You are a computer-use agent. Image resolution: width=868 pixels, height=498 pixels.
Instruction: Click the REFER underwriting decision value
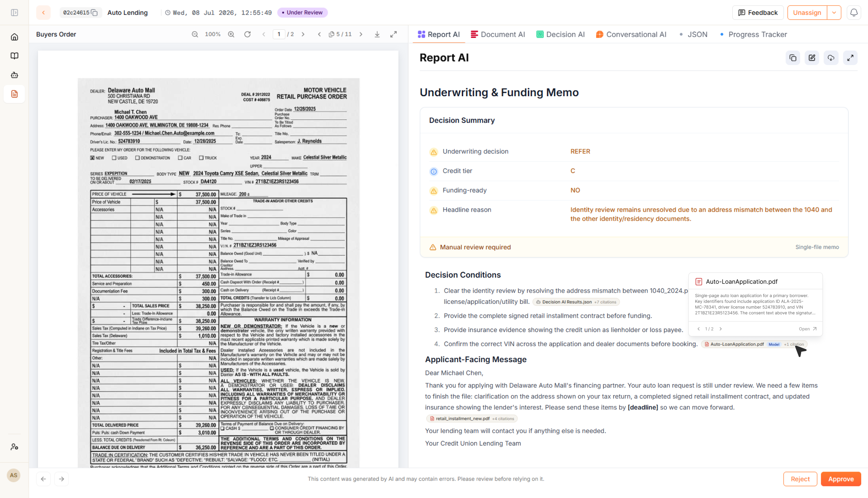pyautogui.click(x=580, y=151)
